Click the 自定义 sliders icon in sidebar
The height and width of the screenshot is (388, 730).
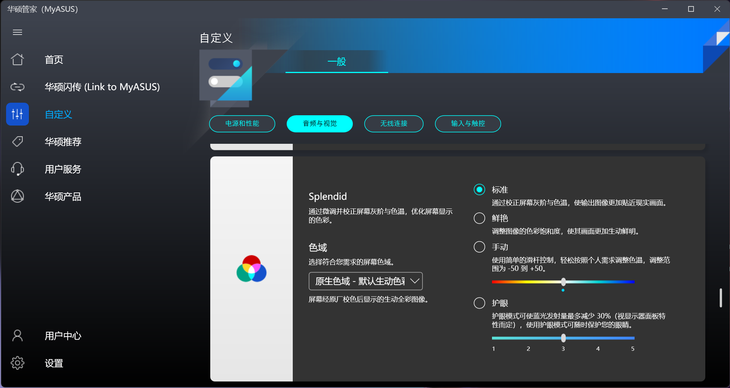[17, 114]
